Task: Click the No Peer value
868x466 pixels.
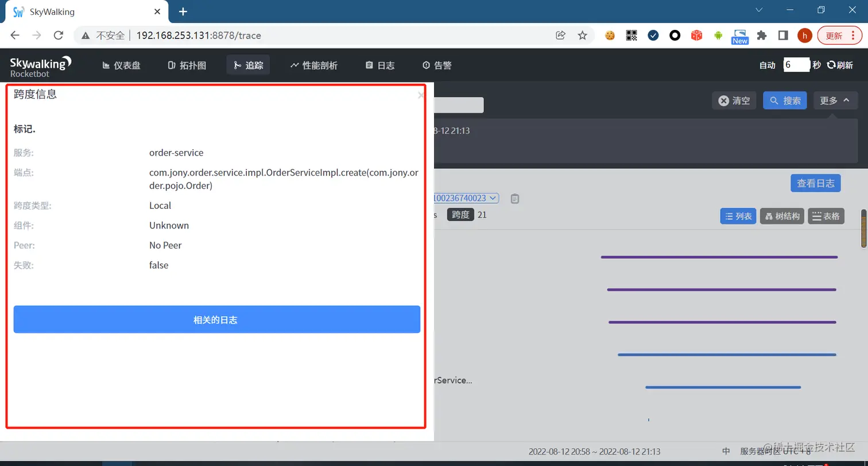Action: [165, 245]
